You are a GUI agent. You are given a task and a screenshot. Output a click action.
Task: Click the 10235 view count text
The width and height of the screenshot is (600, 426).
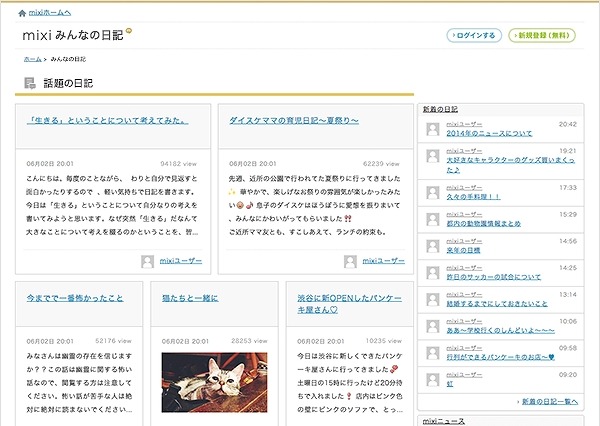click(x=384, y=341)
